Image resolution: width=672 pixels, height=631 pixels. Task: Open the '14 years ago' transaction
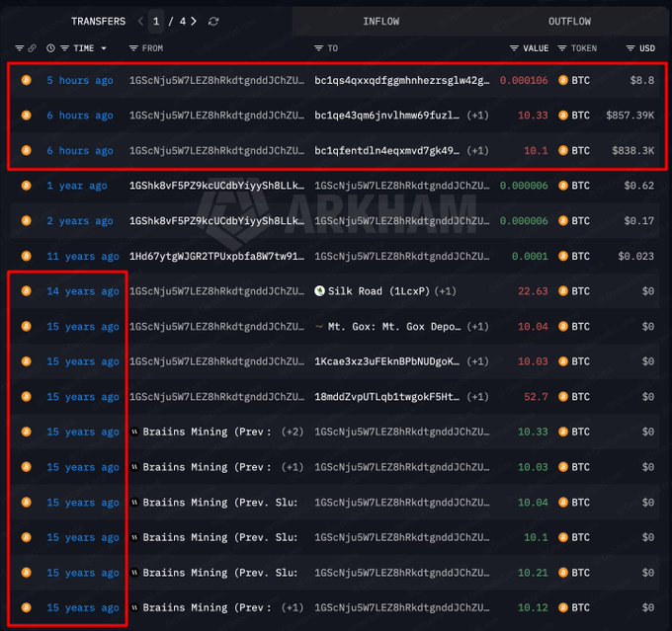tap(83, 291)
